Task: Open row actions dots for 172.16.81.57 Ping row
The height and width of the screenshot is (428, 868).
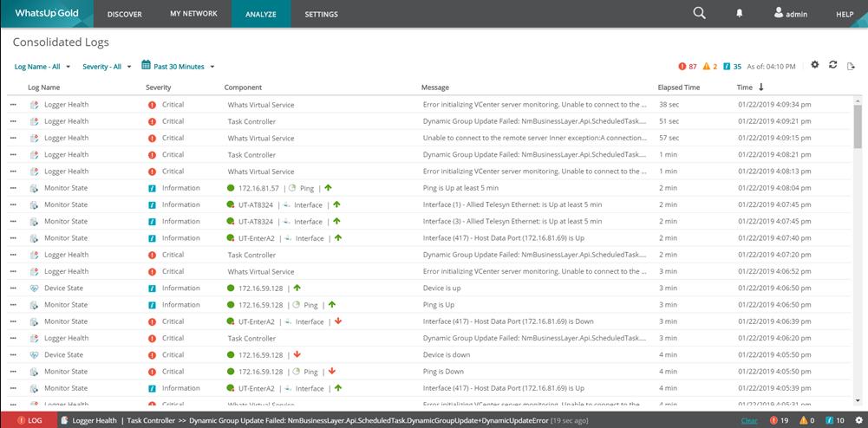Action: click(x=13, y=188)
